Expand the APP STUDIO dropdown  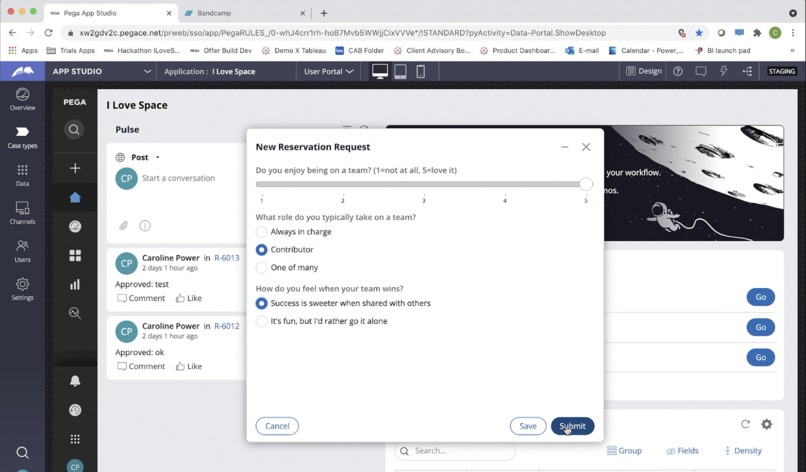[147, 71]
